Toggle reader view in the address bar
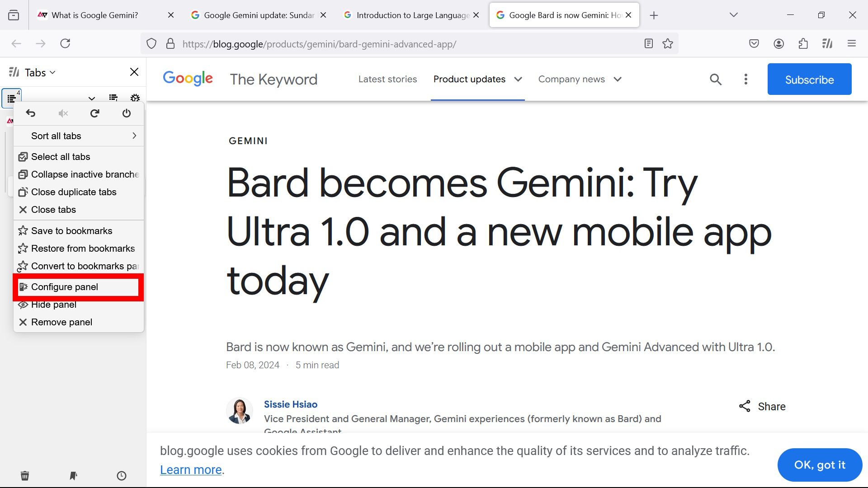868x488 pixels. click(x=648, y=43)
